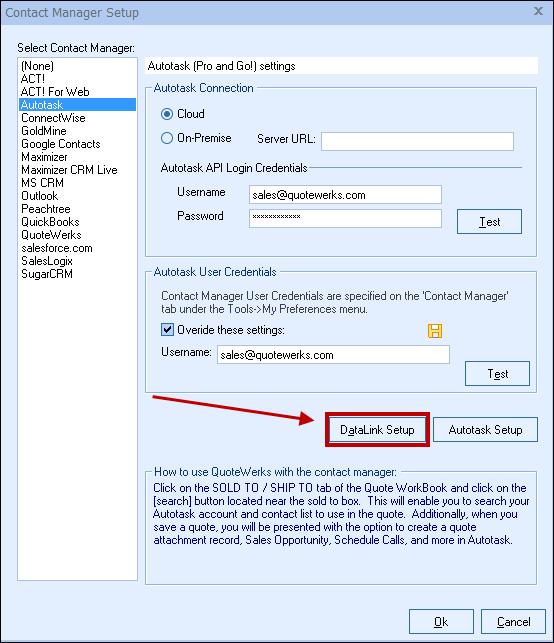Open the Autotask Setup button

click(x=485, y=430)
